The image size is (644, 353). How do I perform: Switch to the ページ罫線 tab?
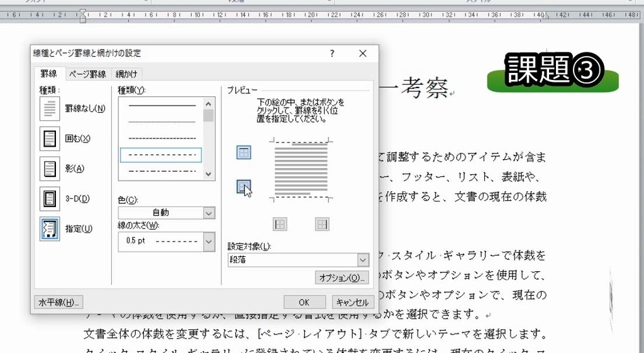pyautogui.click(x=87, y=74)
